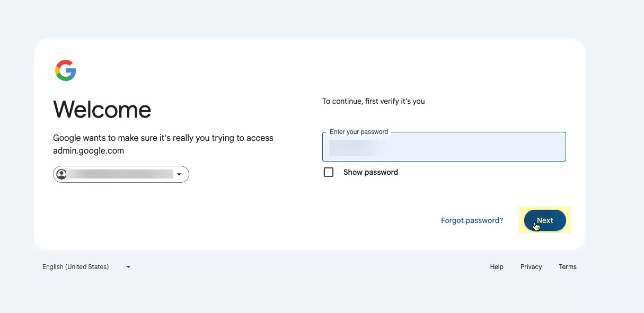
Task: Click the Google G logo
Action: click(x=66, y=70)
